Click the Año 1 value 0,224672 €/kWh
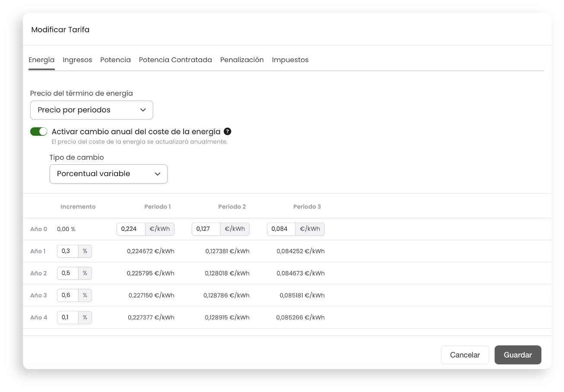Screen dimensions: 564x392 (151, 251)
